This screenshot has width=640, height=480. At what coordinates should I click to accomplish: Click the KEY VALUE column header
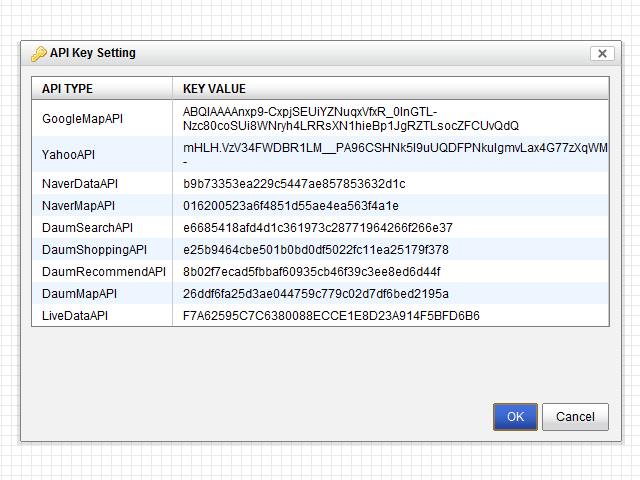click(214, 89)
